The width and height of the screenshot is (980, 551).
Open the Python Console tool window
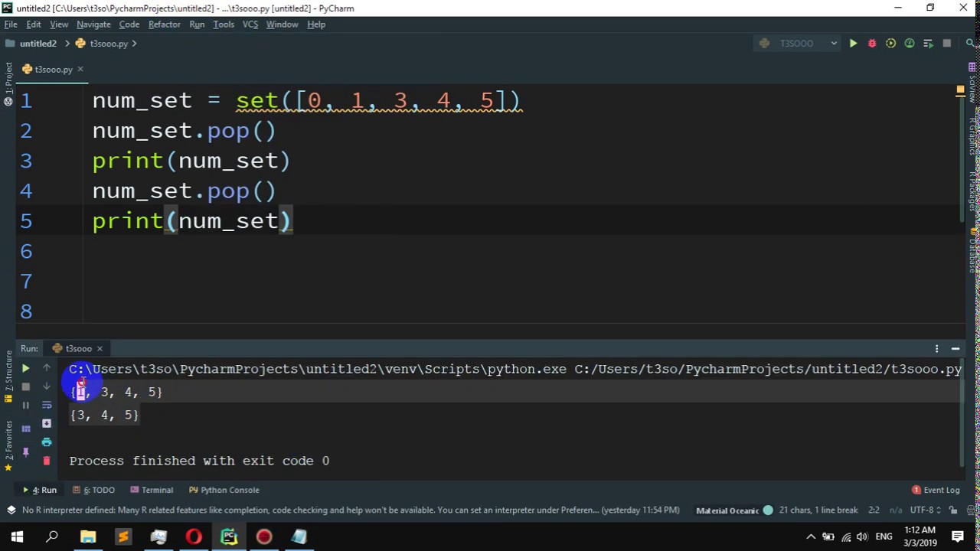224,490
